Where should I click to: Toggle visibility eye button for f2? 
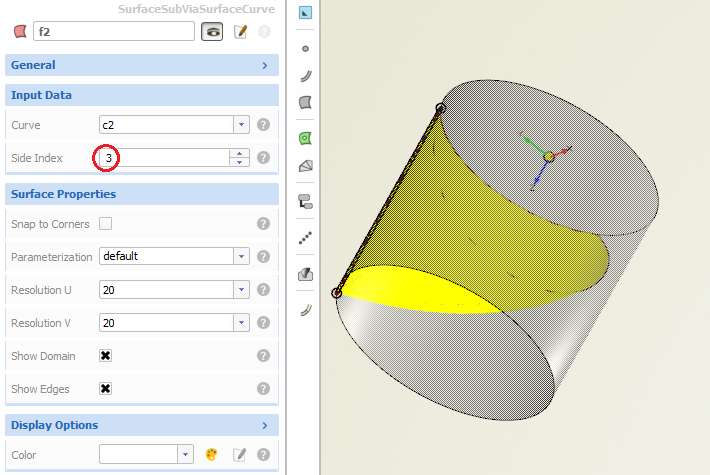pos(212,32)
